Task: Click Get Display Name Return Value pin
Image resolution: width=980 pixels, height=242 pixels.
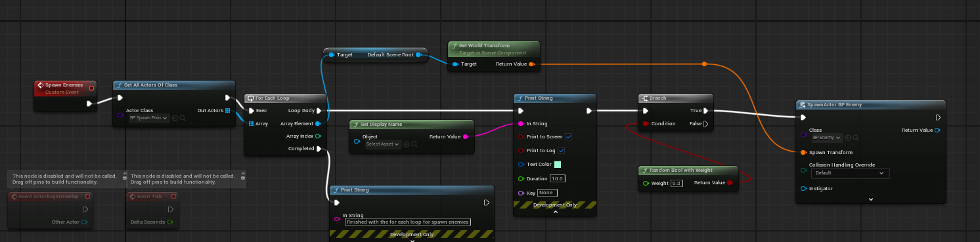Action: (466, 136)
